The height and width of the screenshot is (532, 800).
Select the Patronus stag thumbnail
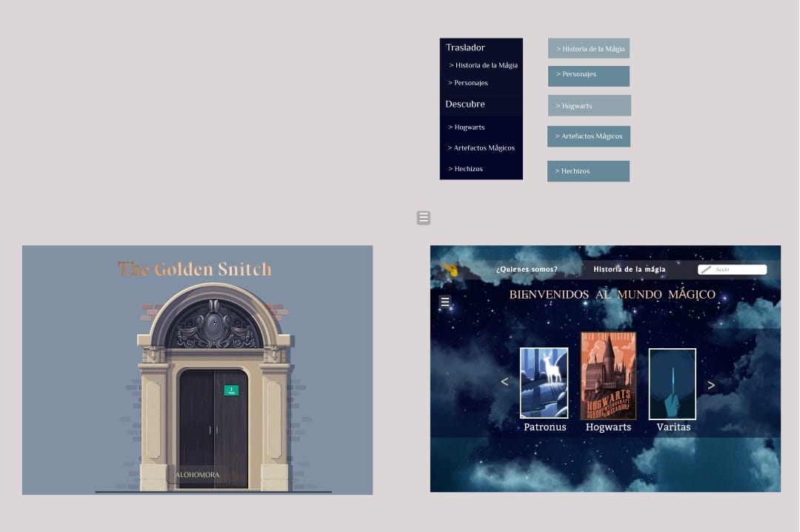[x=544, y=383]
